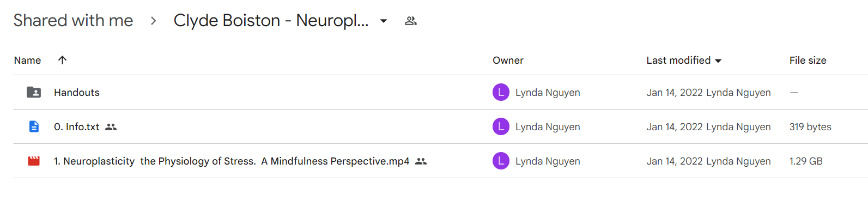Click the blue document icon for 0. Info.txt
This screenshot has width=868, height=206.
coord(34,126)
